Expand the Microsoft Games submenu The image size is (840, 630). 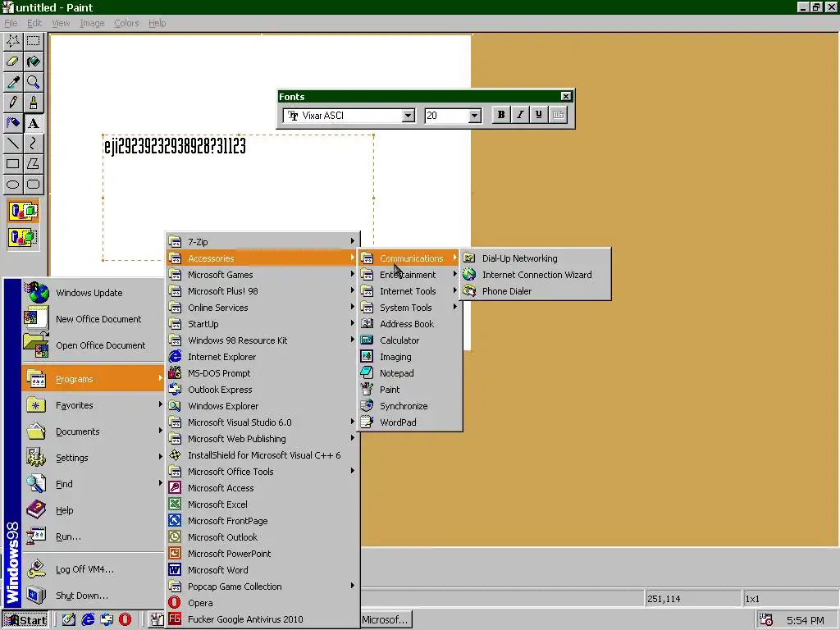tap(262, 274)
